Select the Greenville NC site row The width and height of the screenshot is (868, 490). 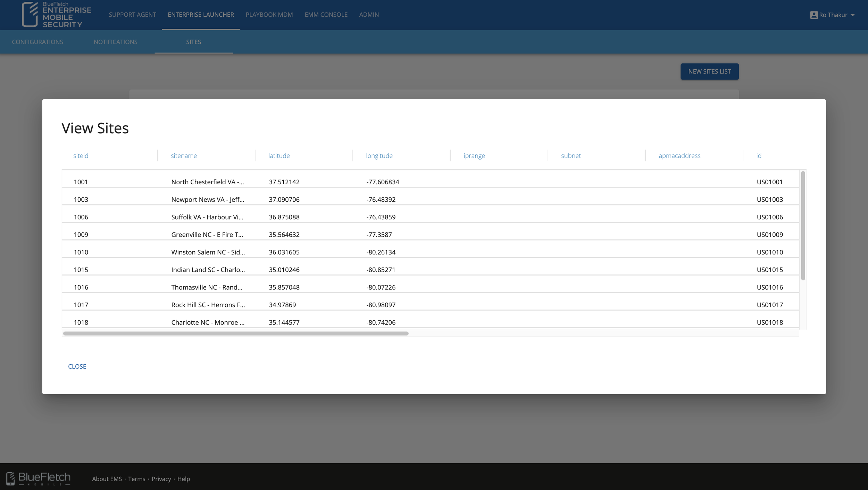pos(207,235)
